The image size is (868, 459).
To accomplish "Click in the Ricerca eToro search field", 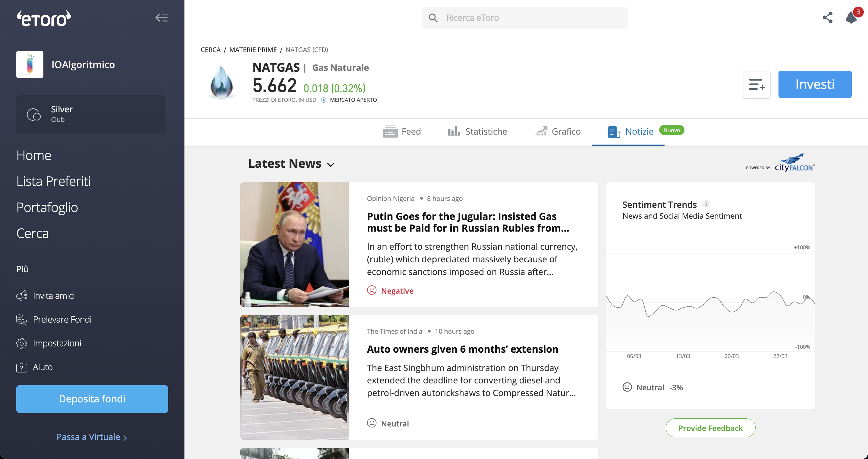I will (525, 17).
